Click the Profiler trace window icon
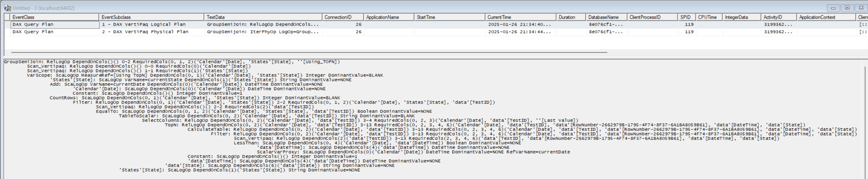The width and height of the screenshot is (868, 179). [7, 8]
